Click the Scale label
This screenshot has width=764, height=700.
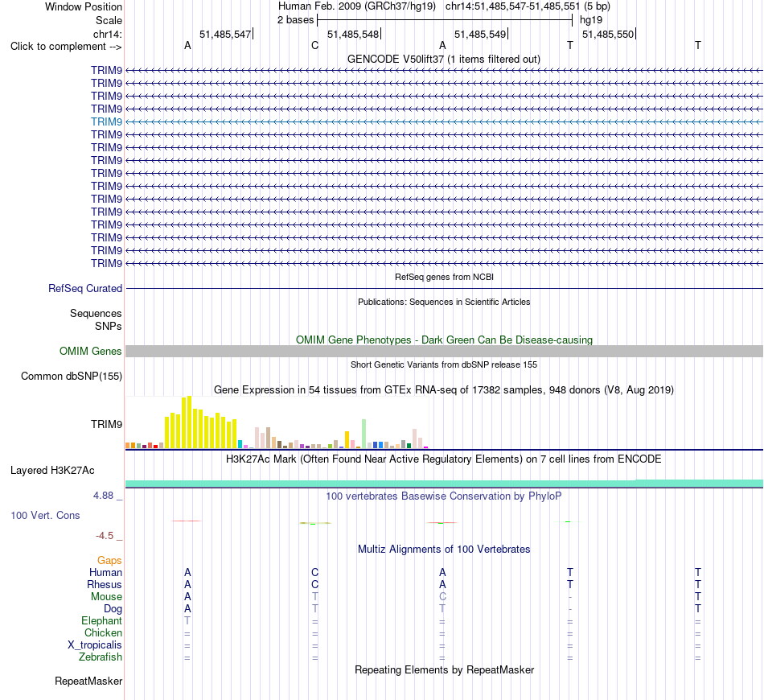109,20
